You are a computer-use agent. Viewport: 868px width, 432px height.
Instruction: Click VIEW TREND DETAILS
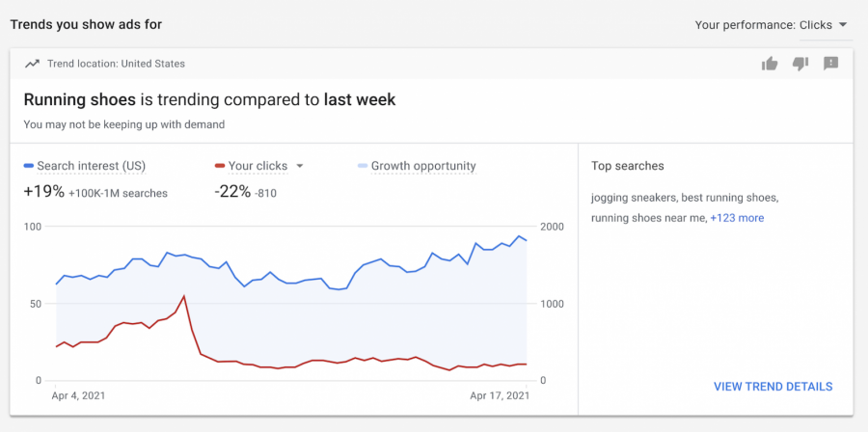pyautogui.click(x=773, y=387)
